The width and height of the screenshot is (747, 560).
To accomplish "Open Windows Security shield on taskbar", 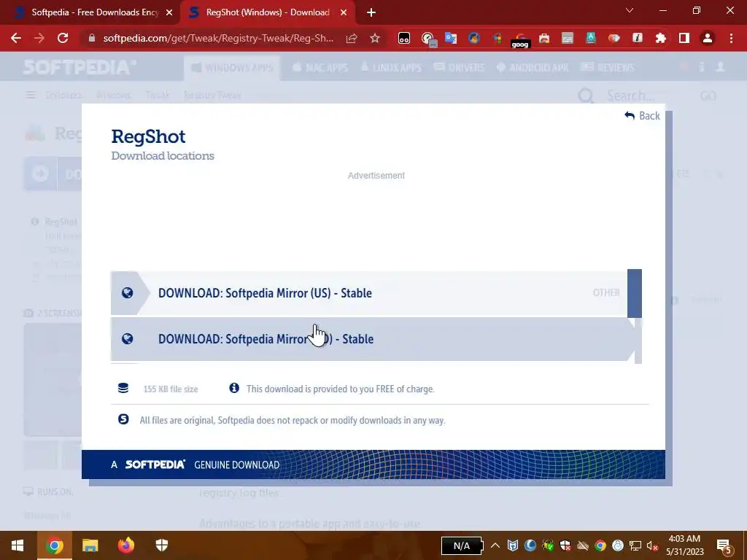I will 162,545.
